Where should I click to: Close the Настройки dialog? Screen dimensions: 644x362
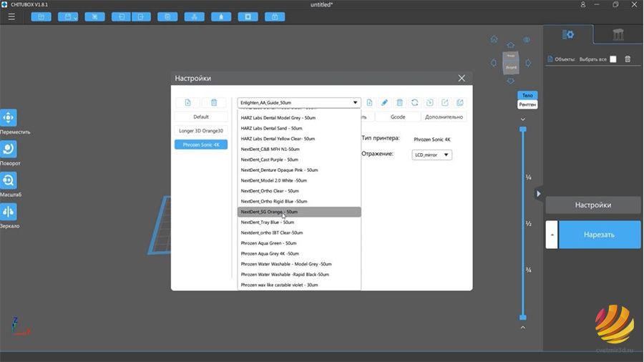pos(462,78)
